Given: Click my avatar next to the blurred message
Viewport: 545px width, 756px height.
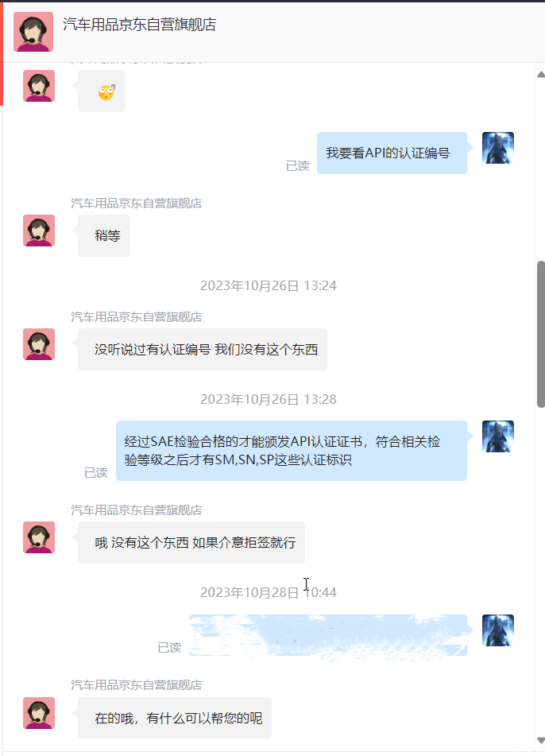Looking at the screenshot, I should coord(498,630).
